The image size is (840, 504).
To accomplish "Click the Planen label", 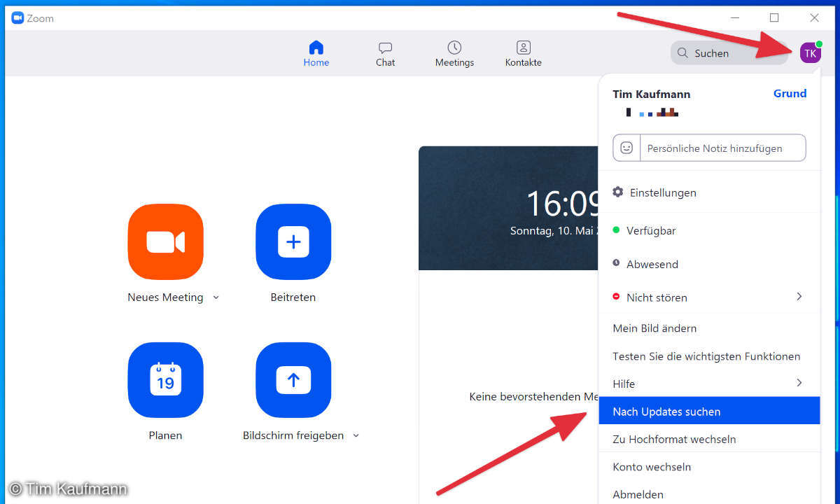I will [x=165, y=435].
